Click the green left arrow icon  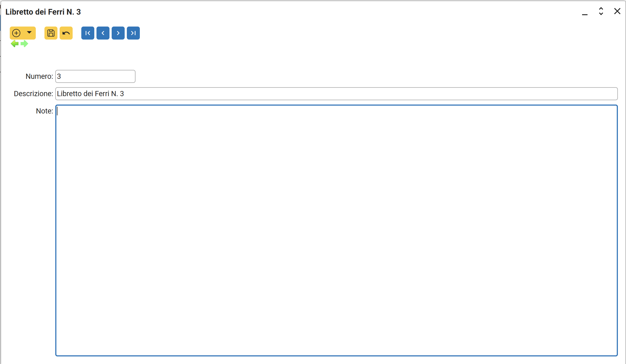coord(15,44)
